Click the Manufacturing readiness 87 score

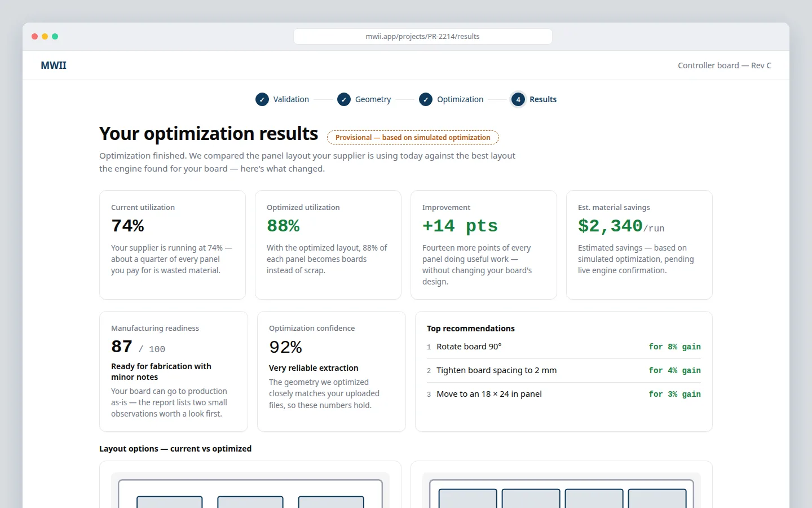122,346
